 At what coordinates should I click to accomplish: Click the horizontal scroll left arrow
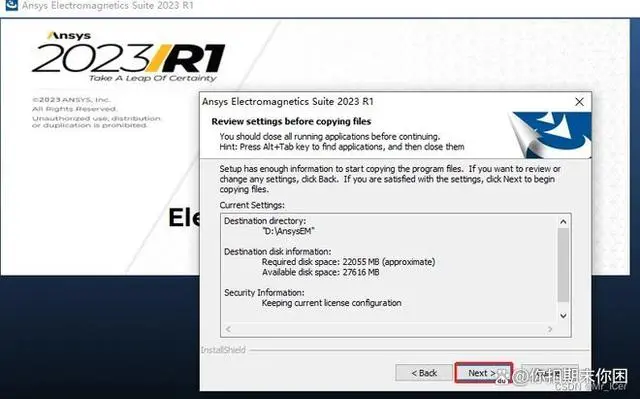coord(228,329)
